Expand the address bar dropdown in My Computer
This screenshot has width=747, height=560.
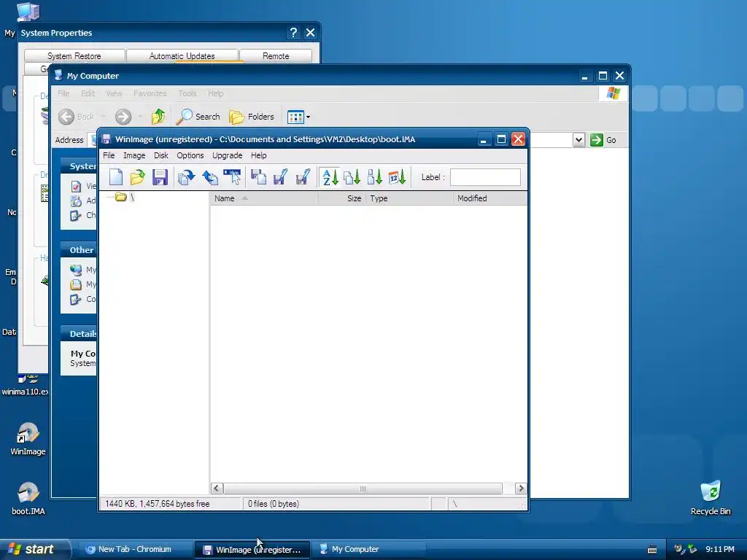coord(578,140)
